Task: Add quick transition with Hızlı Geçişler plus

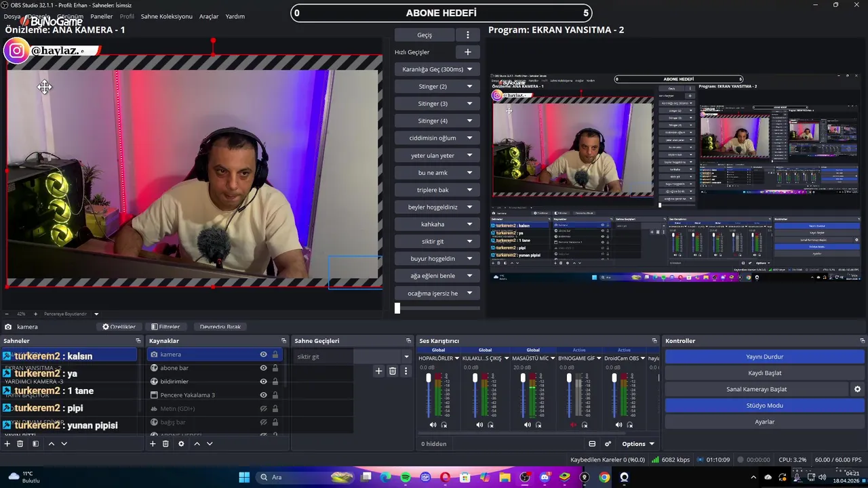Action: (x=467, y=52)
